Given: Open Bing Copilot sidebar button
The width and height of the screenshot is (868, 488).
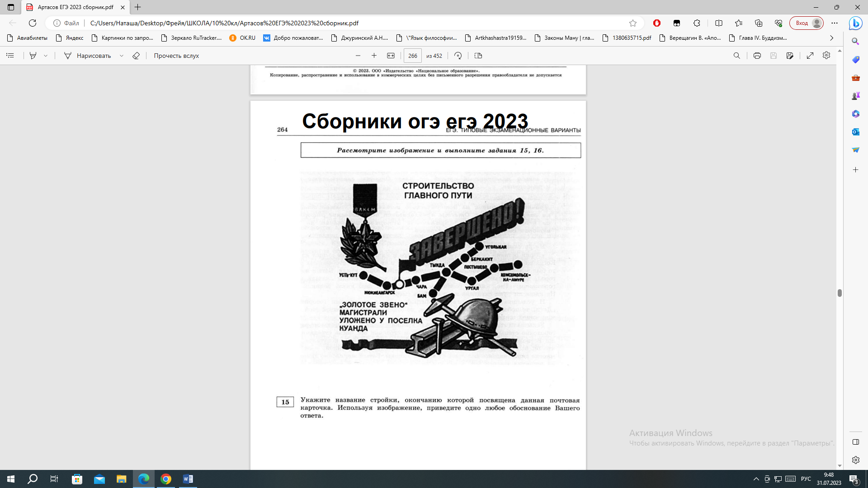Looking at the screenshot, I should (x=855, y=23).
